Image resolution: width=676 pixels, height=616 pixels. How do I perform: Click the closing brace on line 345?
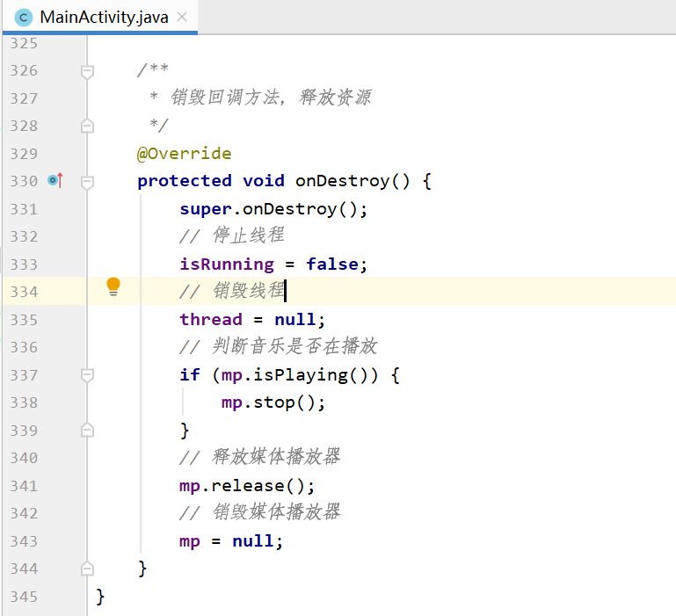[100, 597]
